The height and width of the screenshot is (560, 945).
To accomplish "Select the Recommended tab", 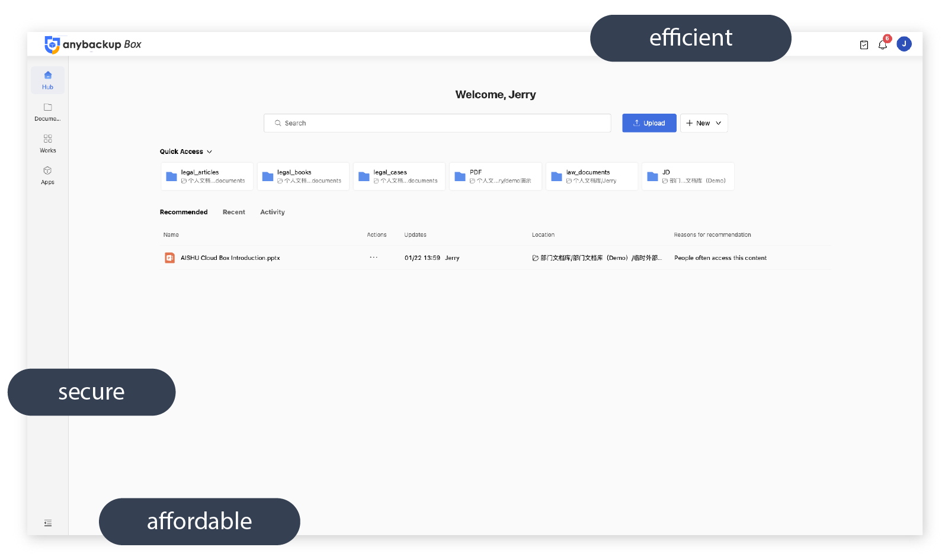I will 184,212.
